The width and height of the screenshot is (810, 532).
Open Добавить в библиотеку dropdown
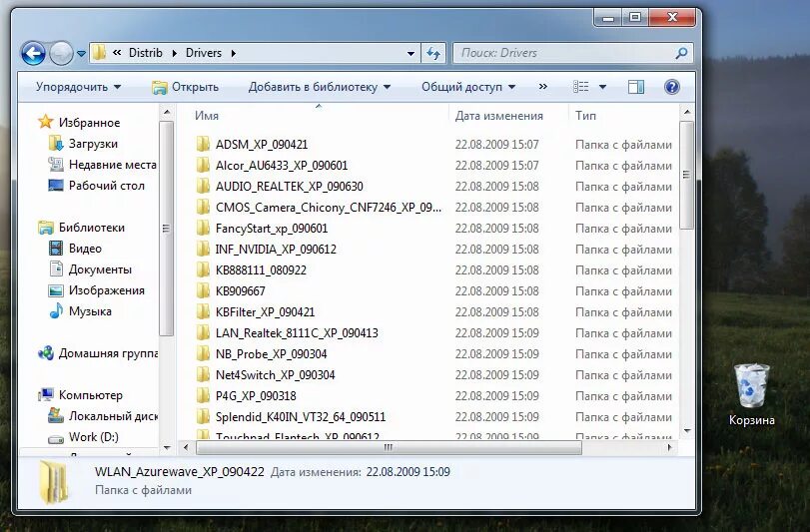[x=320, y=87]
